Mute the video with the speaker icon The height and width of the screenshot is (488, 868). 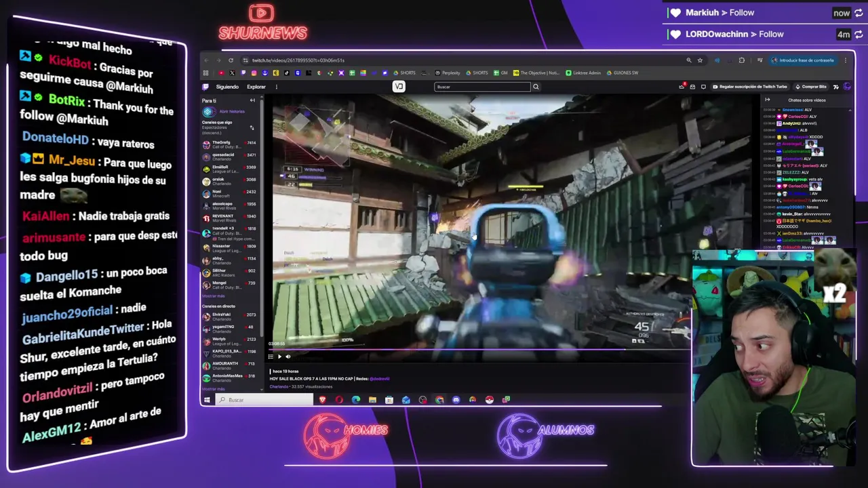288,357
